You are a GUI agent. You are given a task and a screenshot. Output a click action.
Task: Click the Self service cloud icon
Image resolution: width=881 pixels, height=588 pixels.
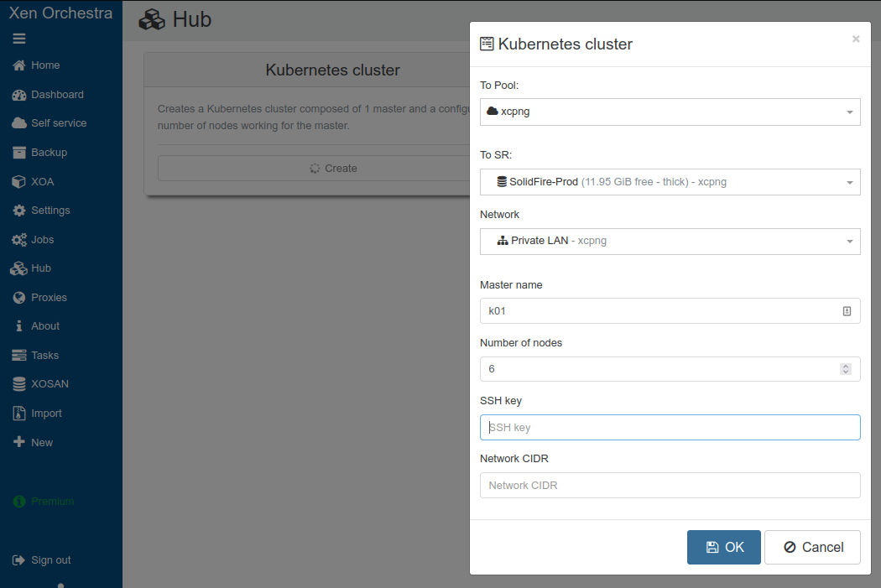(19, 123)
